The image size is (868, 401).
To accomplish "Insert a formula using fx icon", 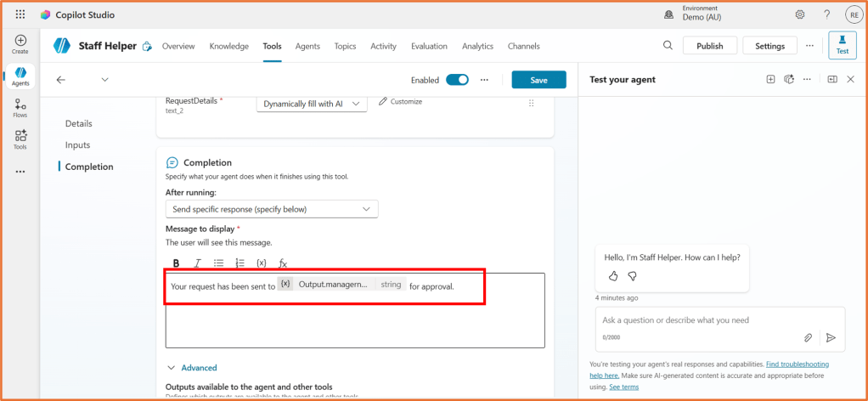I will [x=283, y=263].
